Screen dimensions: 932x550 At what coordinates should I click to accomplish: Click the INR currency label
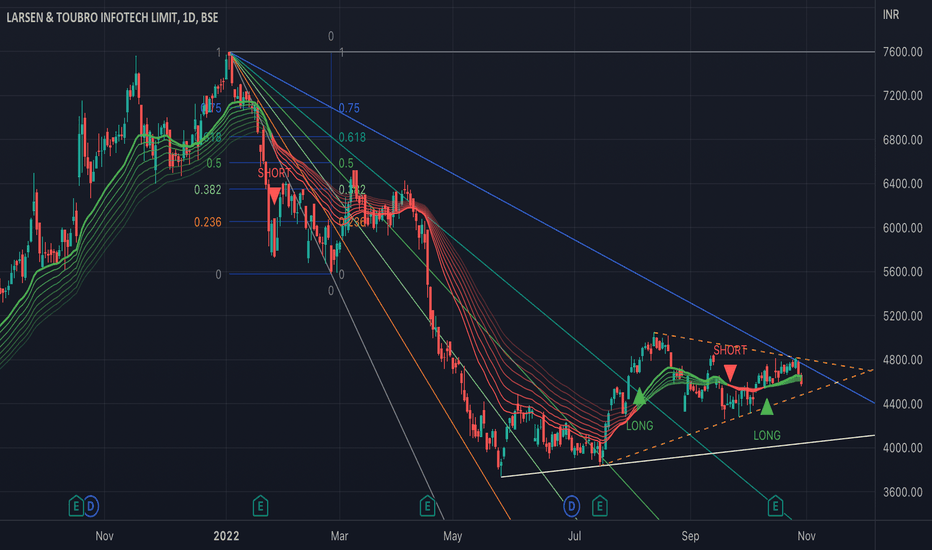coord(890,15)
